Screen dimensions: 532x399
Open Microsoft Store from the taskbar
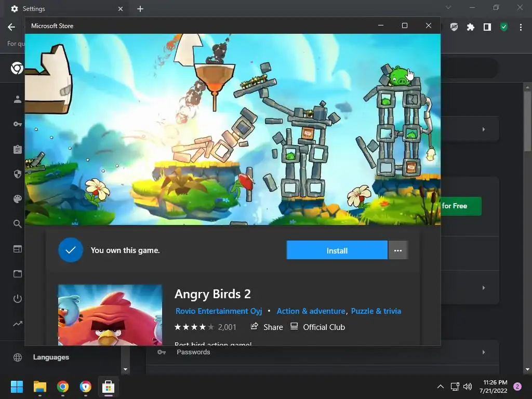pyautogui.click(x=108, y=387)
